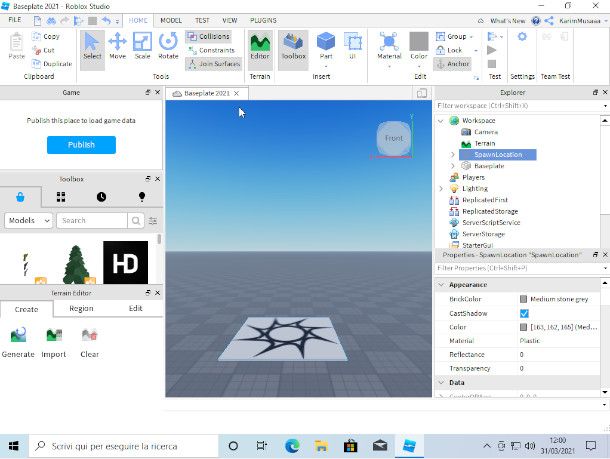Click the Group button

click(451, 37)
